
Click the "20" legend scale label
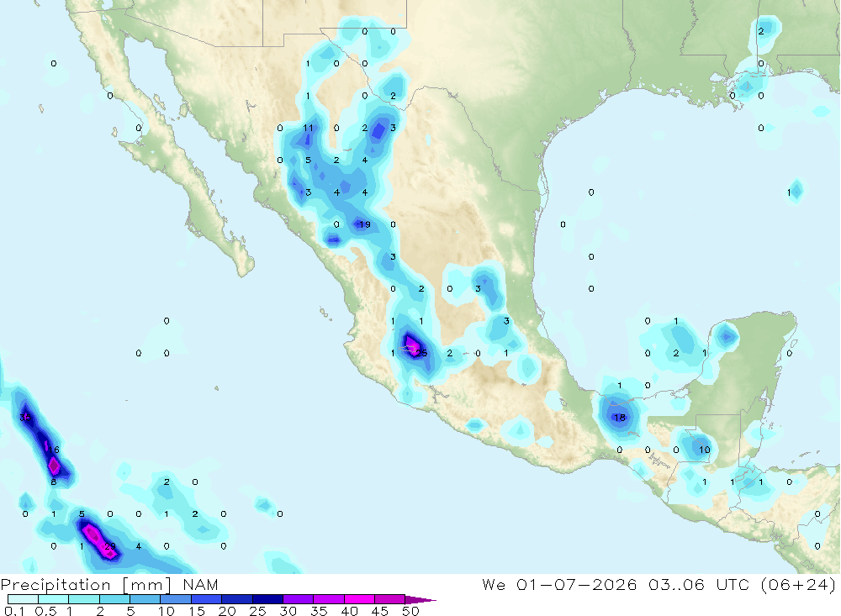point(227,611)
